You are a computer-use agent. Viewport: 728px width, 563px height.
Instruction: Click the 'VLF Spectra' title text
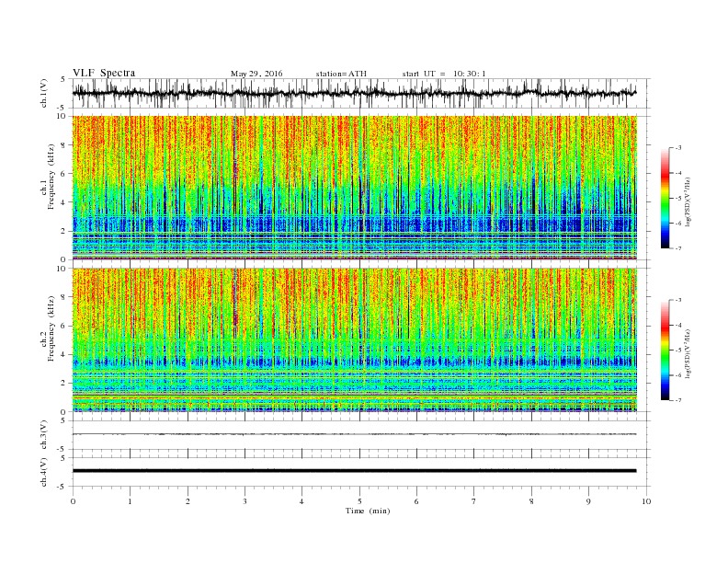(x=104, y=73)
